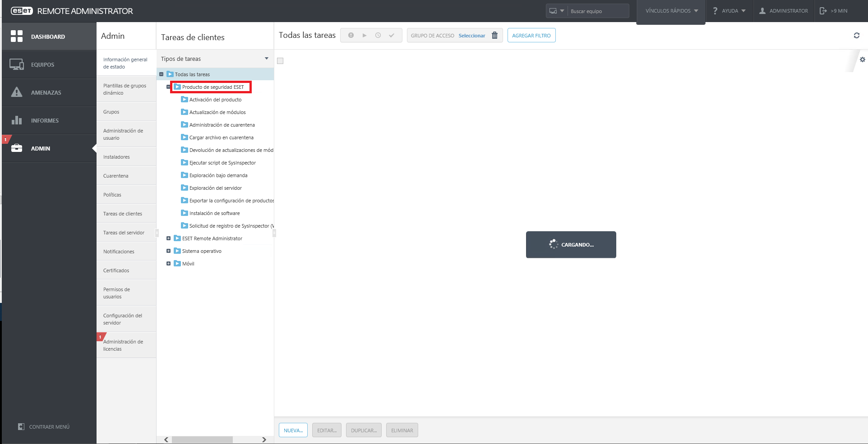Click the completed checkmark filter icon
This screenshot has height=444, width=868.
[x=392, y=35]
